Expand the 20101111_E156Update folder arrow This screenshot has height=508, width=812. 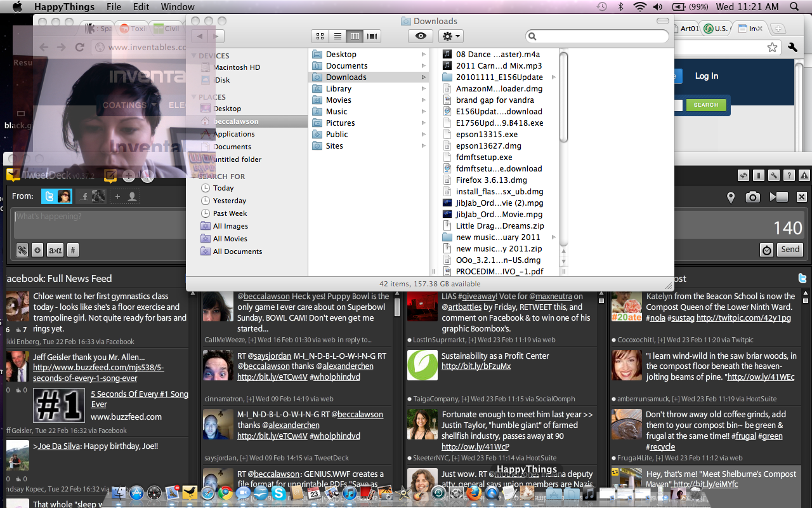(x=553, y=77)
